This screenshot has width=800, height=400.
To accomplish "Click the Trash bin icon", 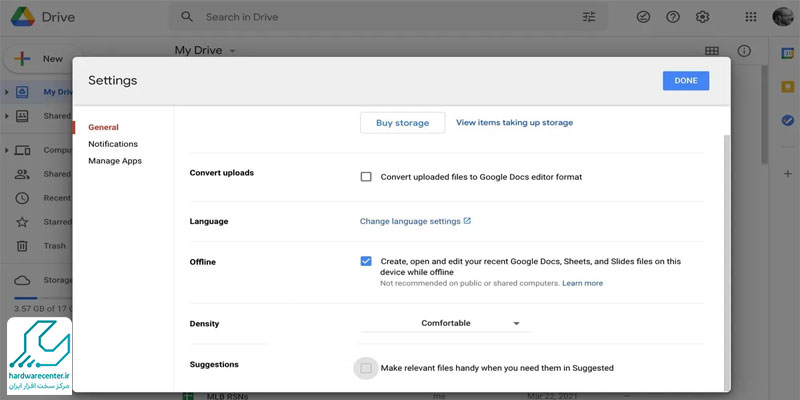I will pyautogui.click(x=22, y=246).
